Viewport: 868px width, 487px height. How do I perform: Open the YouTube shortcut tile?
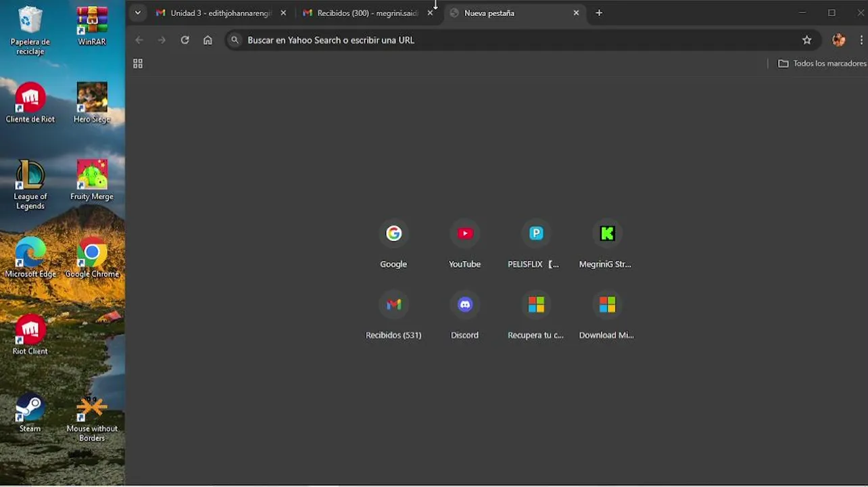(x=464, y=245)
